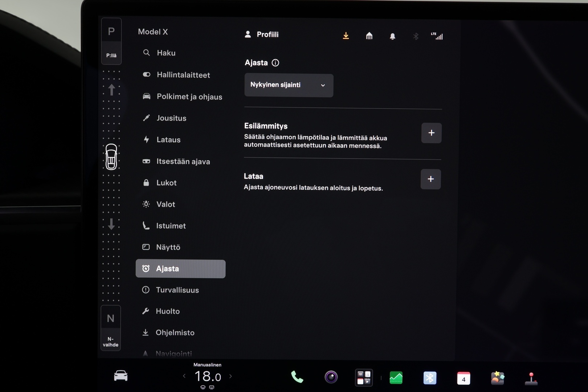The width and height of the screenshot is (588, 392).
Task: Open the green energy graph app
Action: click(x=396, y=378)
